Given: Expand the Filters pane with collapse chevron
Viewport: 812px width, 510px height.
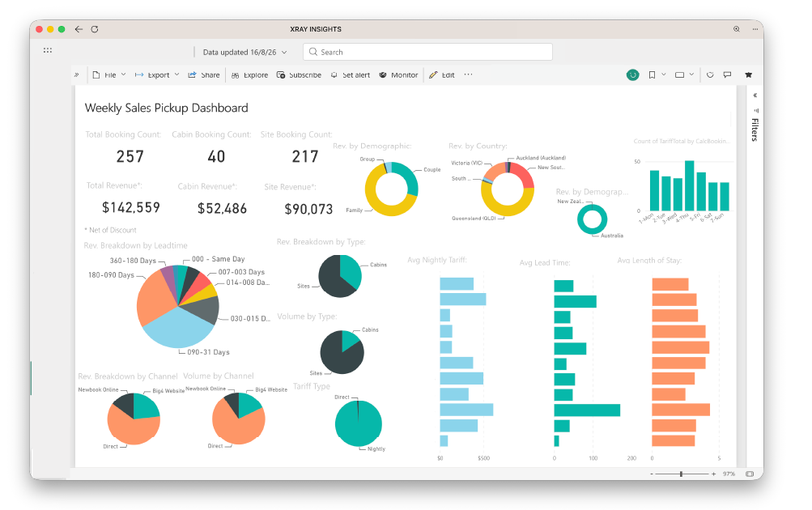Looking at the screenshot, I should coord(755,96).
